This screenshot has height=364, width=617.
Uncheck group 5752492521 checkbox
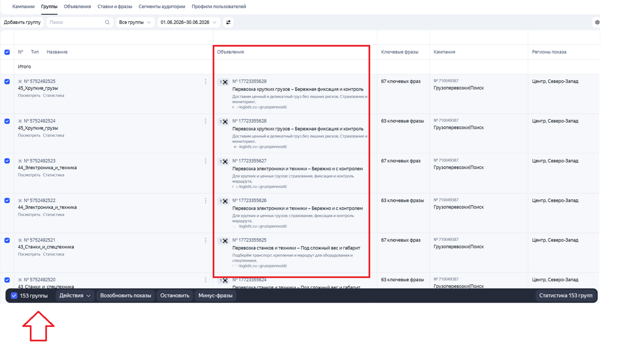(7, 240)
